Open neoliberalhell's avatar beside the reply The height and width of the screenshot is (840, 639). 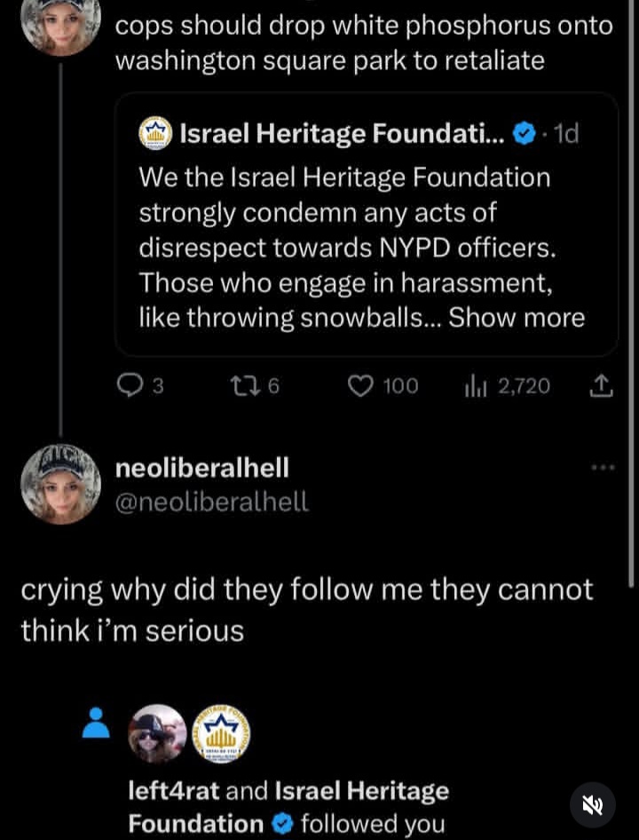(x=60, y=484)
